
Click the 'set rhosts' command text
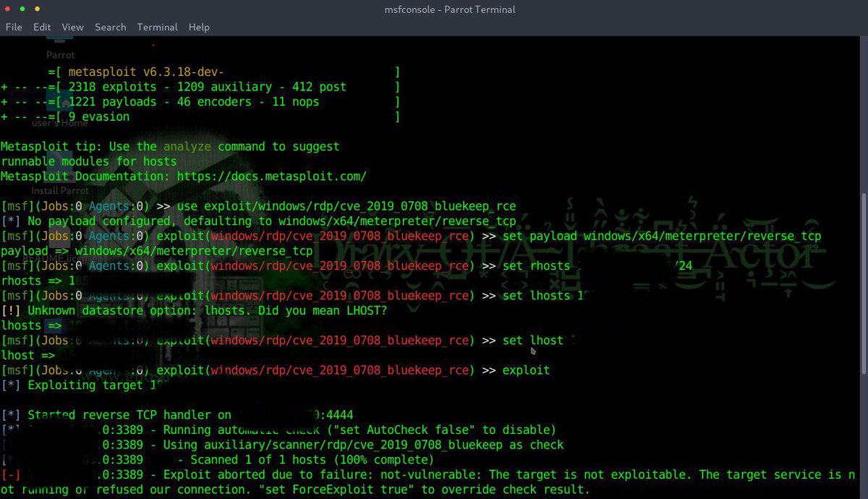coord(536,265)
